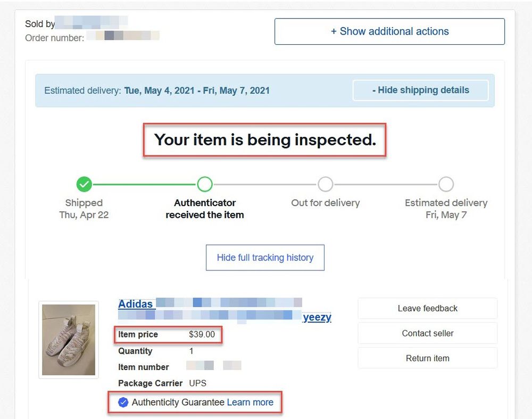Click the yeezy link text
This screenshot has height=419, width=532.
pos(317,317)
